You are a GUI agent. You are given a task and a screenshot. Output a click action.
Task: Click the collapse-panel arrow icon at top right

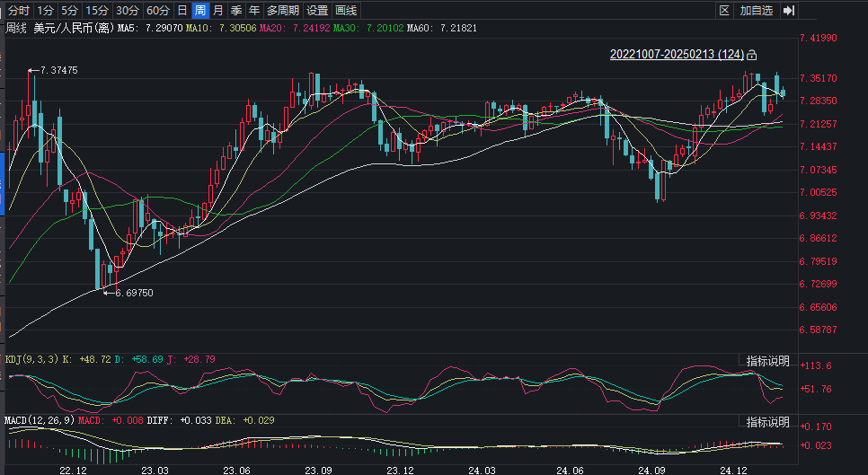point(788,11)
